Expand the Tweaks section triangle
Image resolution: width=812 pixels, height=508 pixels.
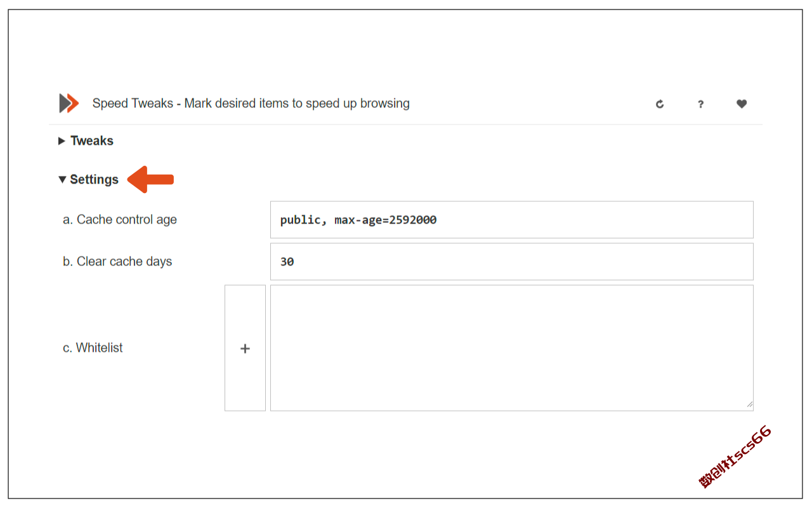62,141
